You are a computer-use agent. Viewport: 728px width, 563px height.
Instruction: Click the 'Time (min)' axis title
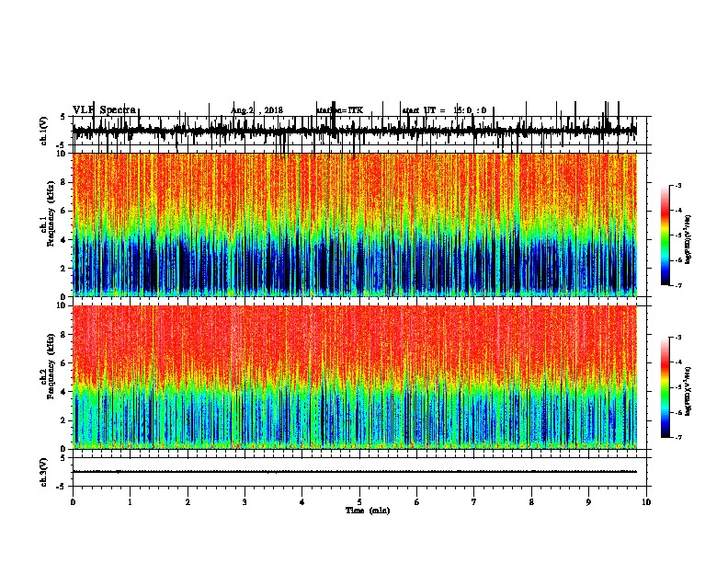[x=368, y=511]
